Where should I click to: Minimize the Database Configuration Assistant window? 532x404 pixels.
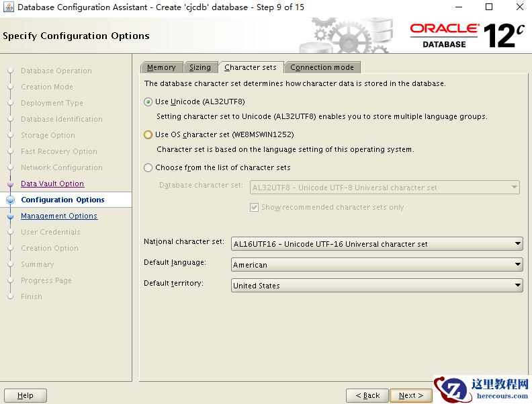(459, 7)
